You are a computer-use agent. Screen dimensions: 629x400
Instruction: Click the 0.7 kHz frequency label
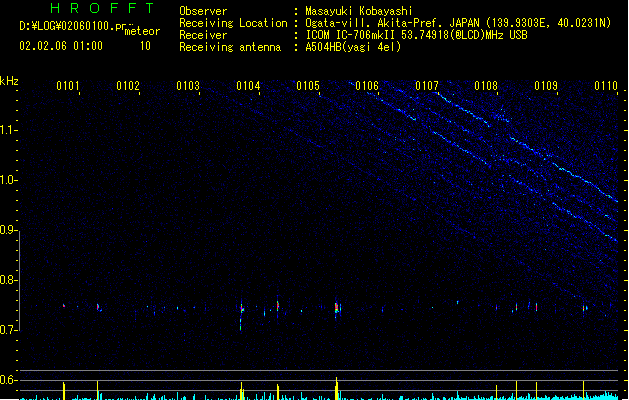coord(8,330)
